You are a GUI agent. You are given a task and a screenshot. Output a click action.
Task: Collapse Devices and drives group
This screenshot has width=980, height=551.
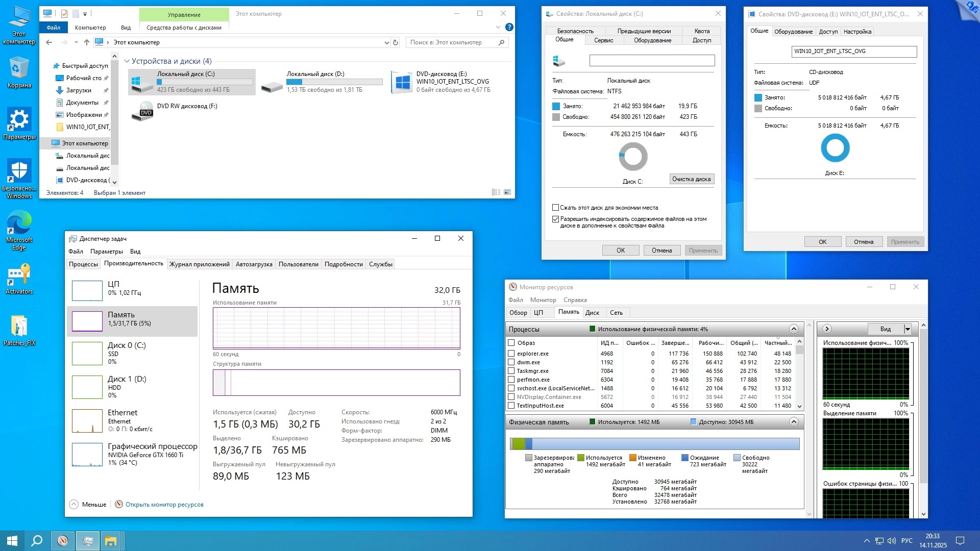[127, 61]
